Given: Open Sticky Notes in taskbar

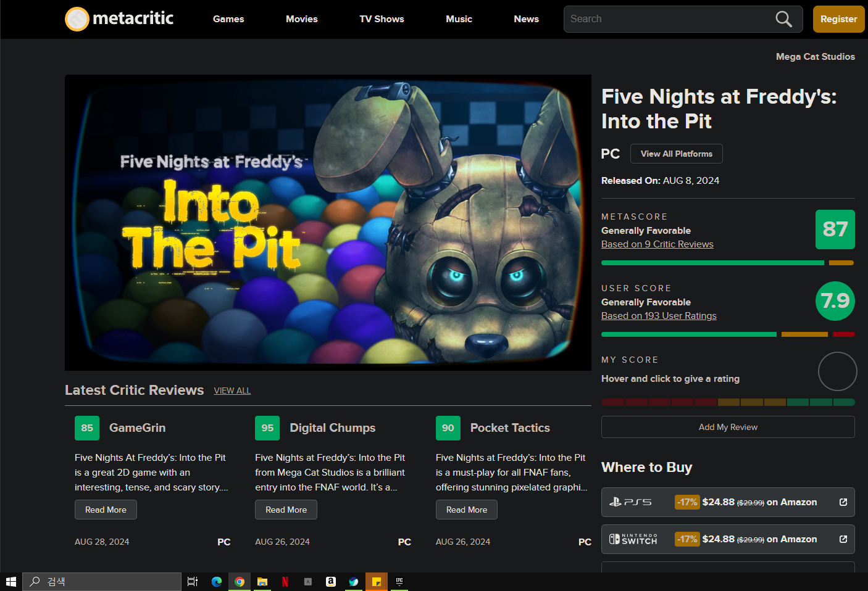Looking at the screenshot, I should pyautogui.click(x=377, y=581).
